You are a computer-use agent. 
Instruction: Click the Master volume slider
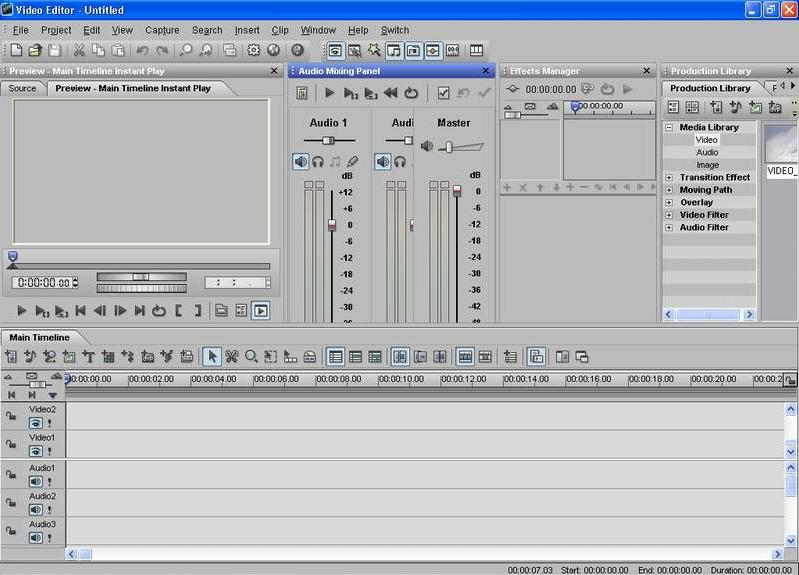(x=450, y=147)
